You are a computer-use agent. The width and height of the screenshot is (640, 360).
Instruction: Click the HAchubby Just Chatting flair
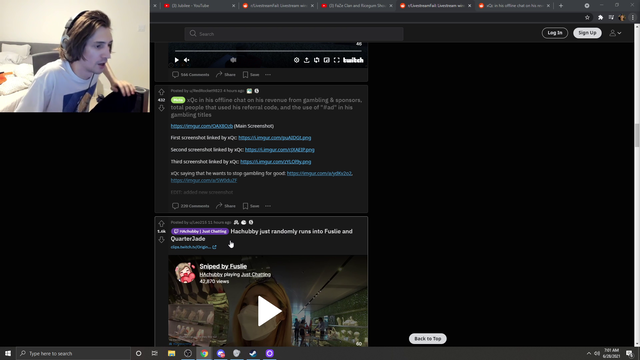(x=200, y=231)
